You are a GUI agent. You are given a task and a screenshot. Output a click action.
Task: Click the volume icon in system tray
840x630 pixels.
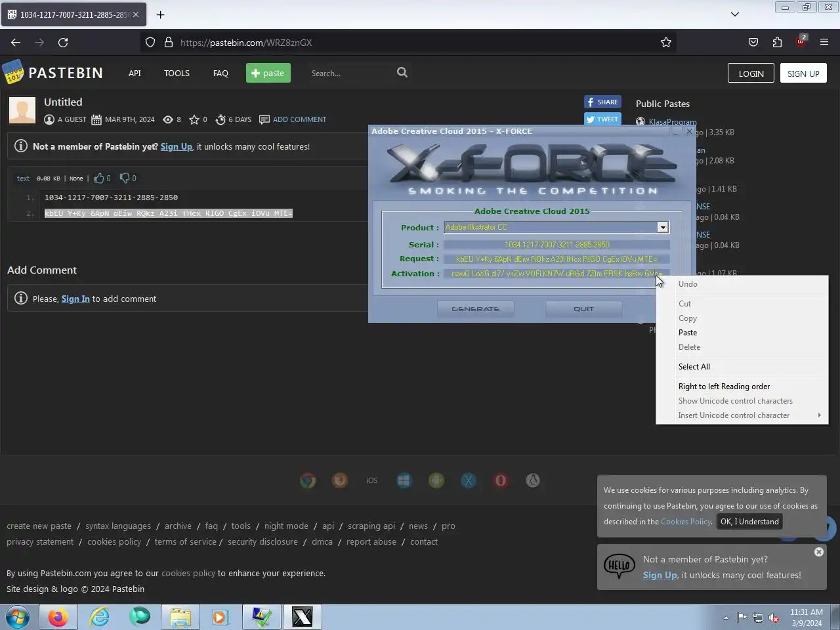pyautogui.click(x=774, y=618)
